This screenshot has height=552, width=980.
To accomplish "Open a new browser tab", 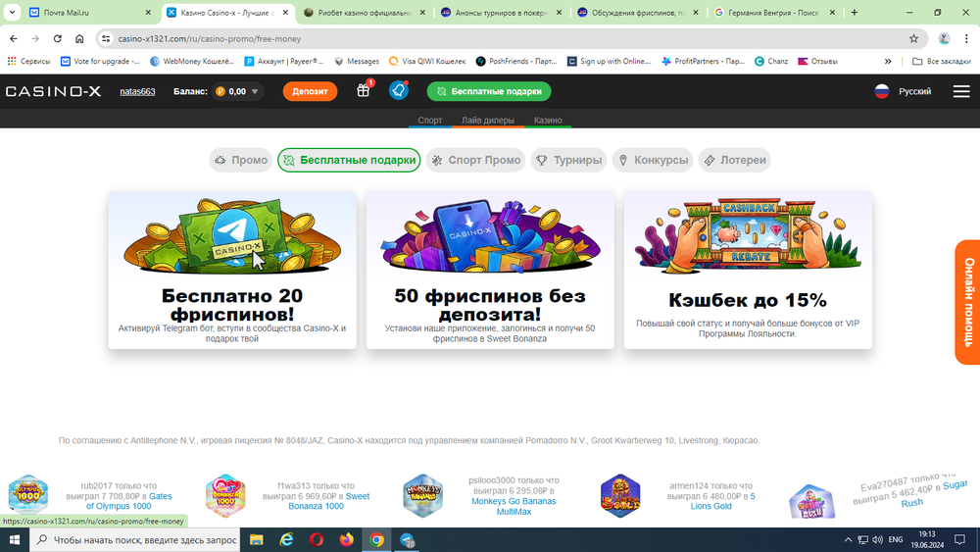I will point(854,13).
